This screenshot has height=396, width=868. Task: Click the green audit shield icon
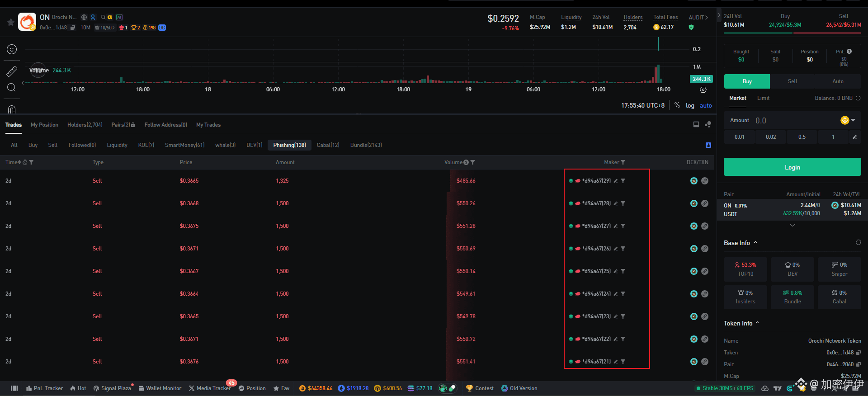(x=691, y=27)
